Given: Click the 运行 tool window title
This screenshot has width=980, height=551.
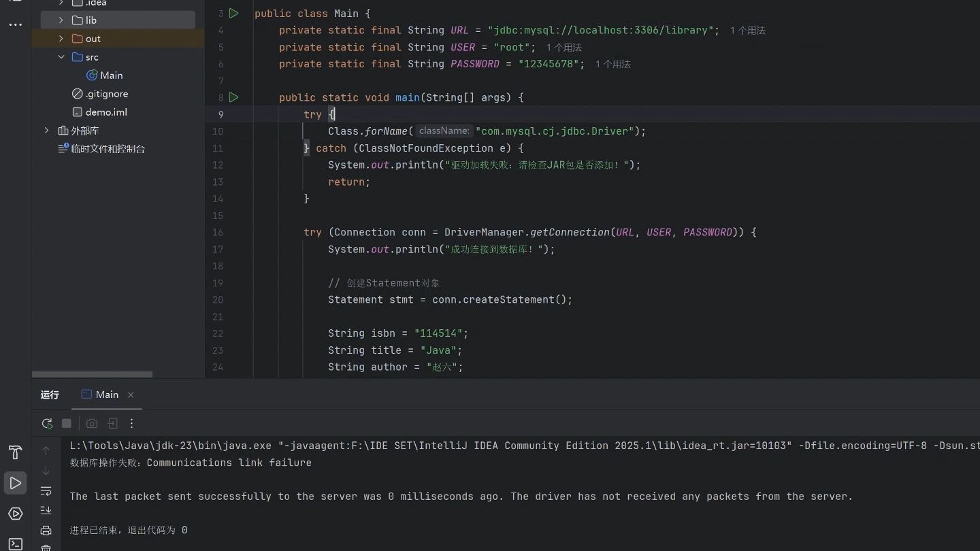Looking at the screenshot, I should pos(50,395).
